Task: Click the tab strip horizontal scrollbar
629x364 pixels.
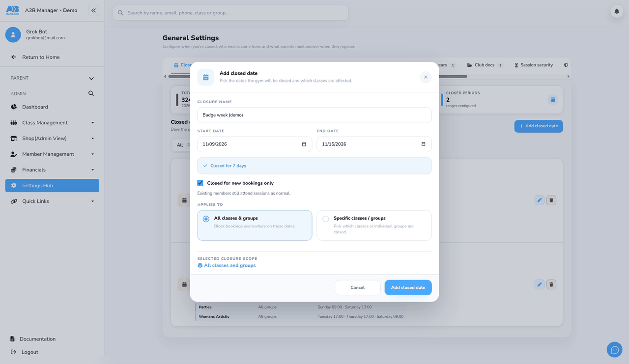Action: pyautogui.click(x=317, y=77)
